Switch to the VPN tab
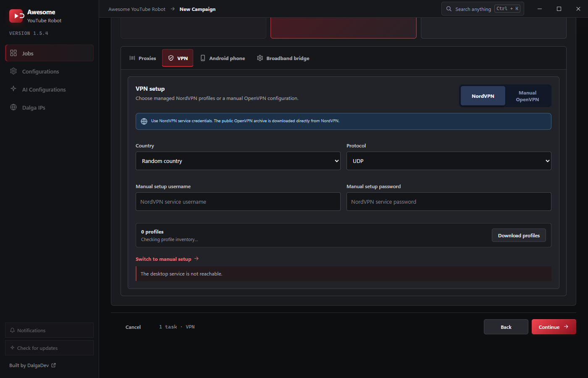588x378 pixels. pos(178,58)
